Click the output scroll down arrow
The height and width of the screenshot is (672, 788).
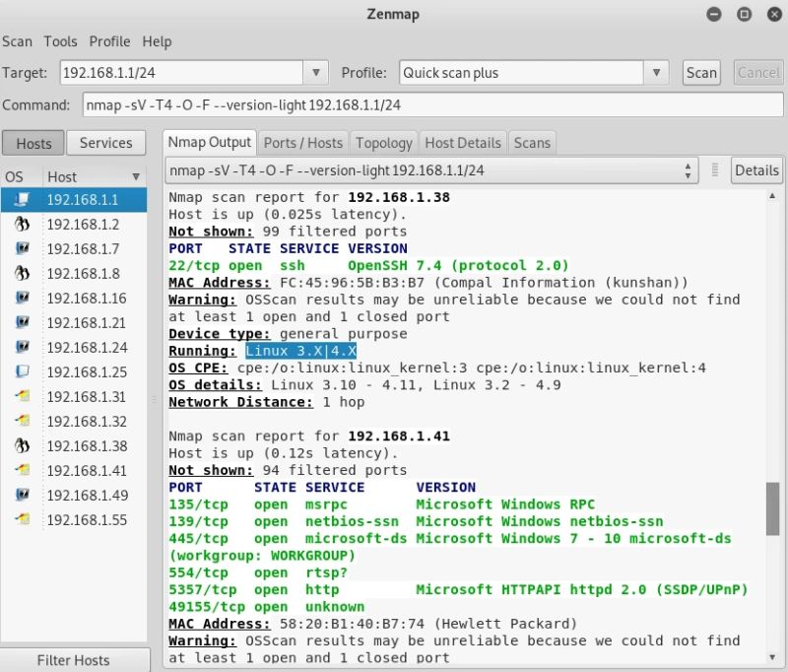(772, 657)
